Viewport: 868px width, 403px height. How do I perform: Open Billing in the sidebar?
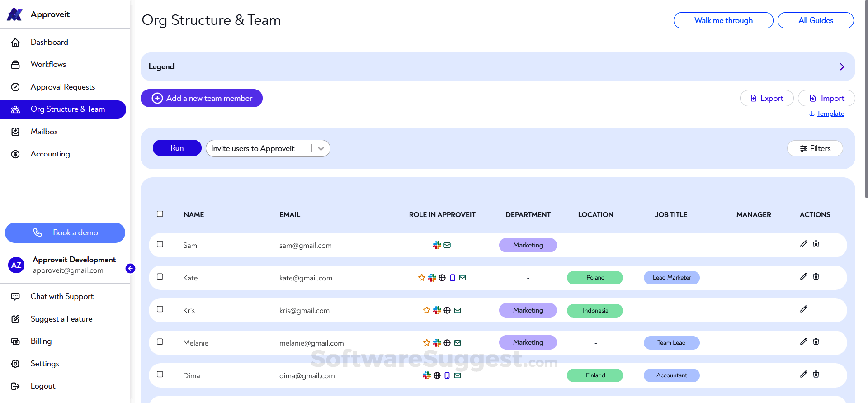[x=41, y=341]
